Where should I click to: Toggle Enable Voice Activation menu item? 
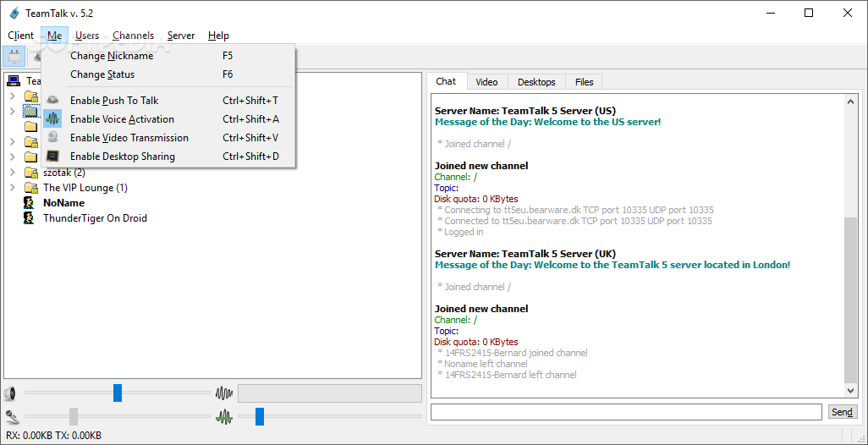(x=168, y=119)
